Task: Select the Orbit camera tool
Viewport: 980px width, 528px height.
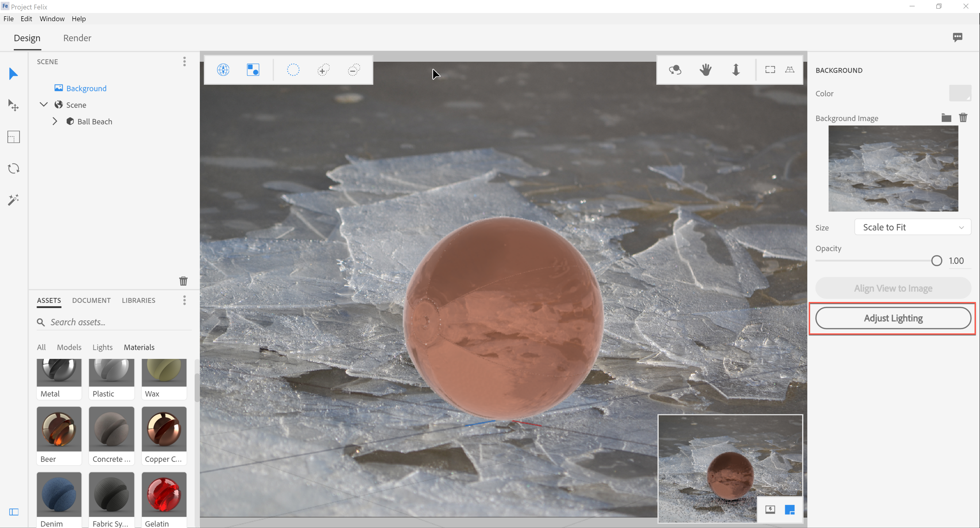Action: tap(675, 70)
